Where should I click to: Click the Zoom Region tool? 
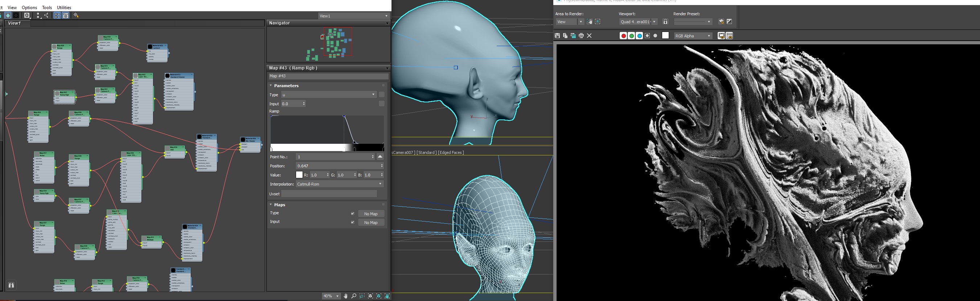point(362,296)
